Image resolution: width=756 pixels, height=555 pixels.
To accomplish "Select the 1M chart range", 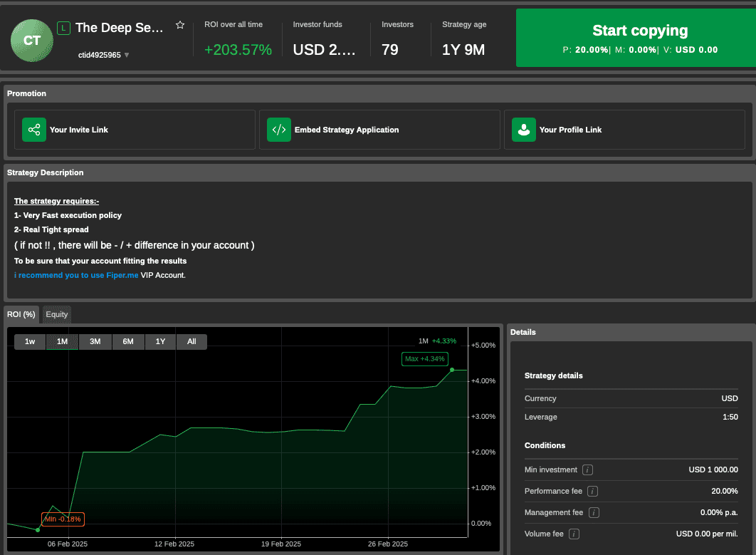I will (x=62, y=342).
